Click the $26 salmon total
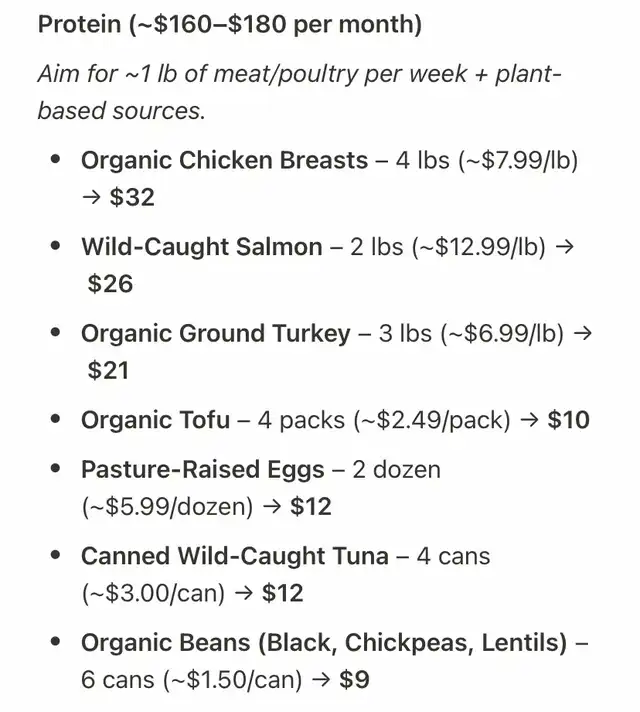Screen dimensions: 640x712 [110, 284]
